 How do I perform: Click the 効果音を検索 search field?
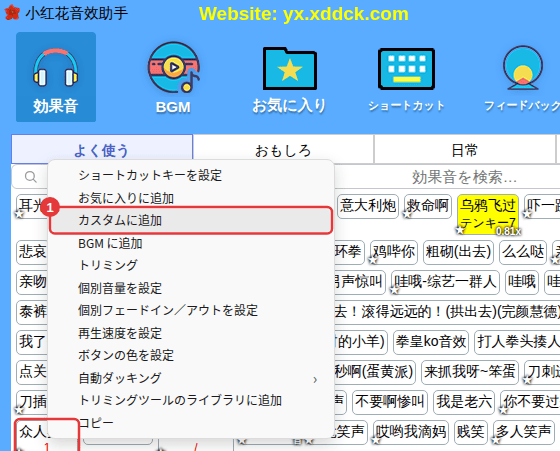click(464, 177)
